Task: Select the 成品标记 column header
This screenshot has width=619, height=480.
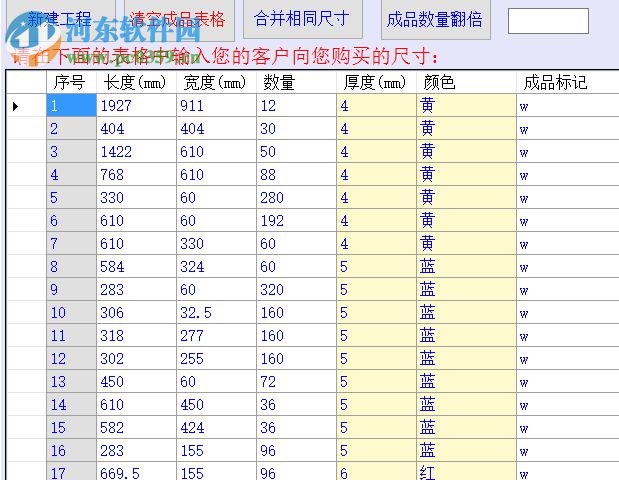Action: [x=568, y=82]
